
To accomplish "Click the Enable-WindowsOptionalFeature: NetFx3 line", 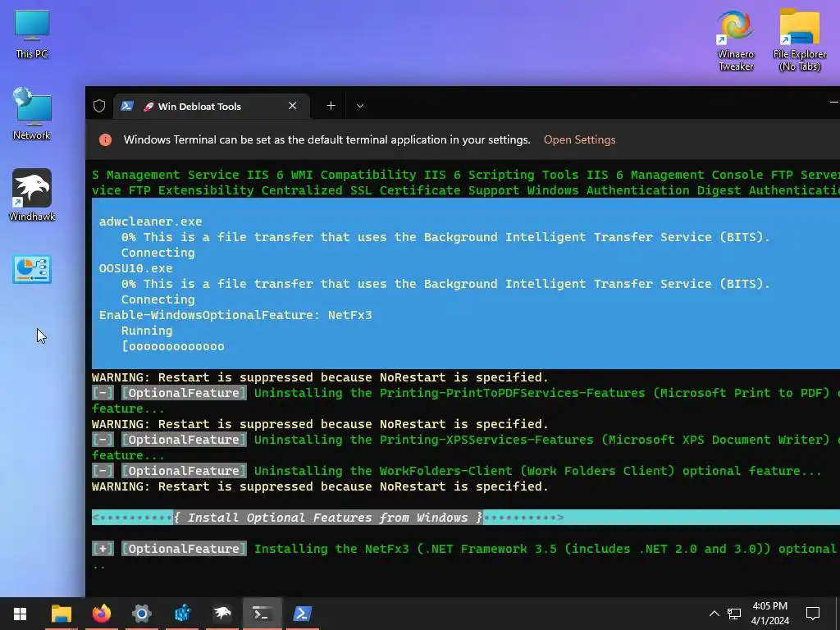I will coord(235,315).
